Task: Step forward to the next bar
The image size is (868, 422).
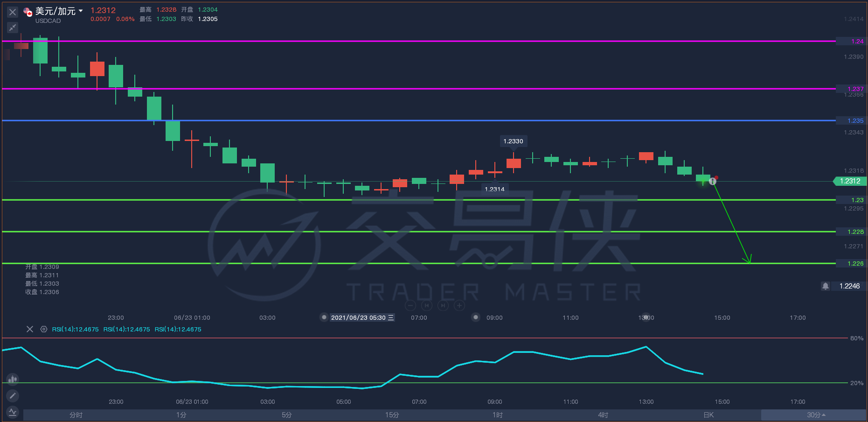Action: 443,305
